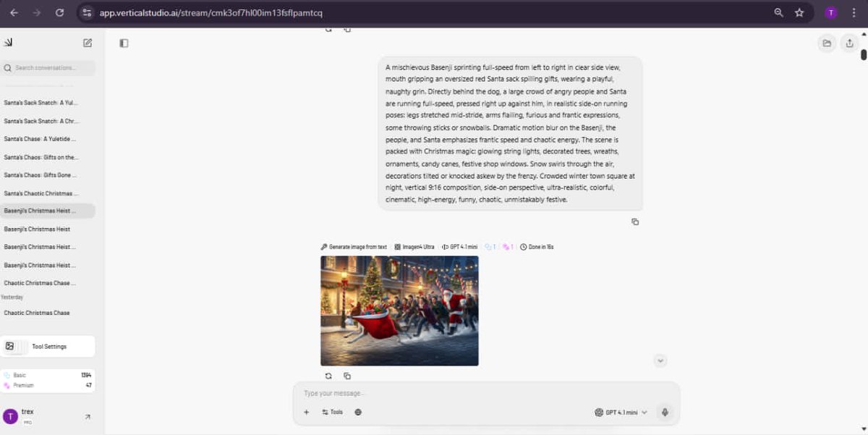
Task: Open the GPT 4.1 mini model dropdown
Action: [621, 413]
